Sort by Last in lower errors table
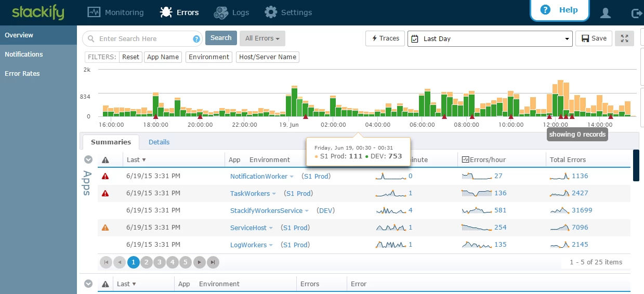Screen dimensions: 644x294 pyautogui.click(x=126, y=284)
